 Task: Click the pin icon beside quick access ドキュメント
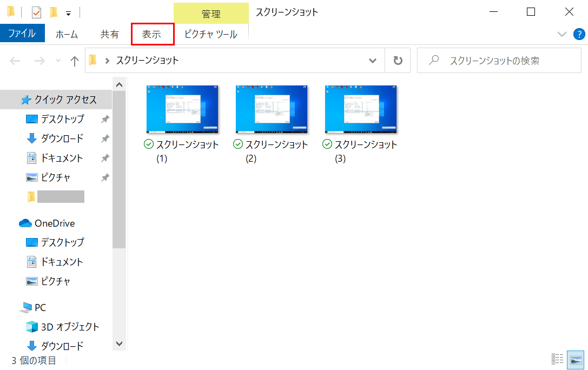(105, 158)
